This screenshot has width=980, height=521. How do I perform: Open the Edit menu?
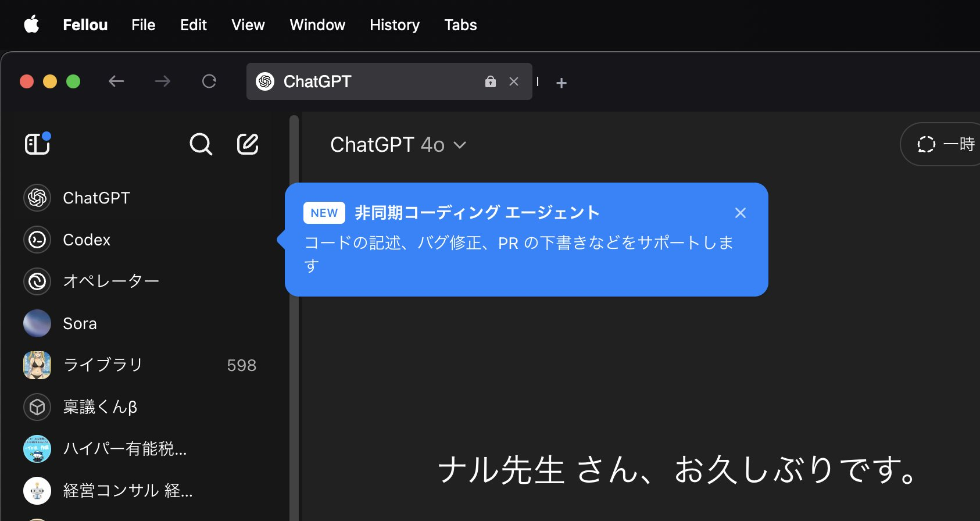(x=194, y=25)
